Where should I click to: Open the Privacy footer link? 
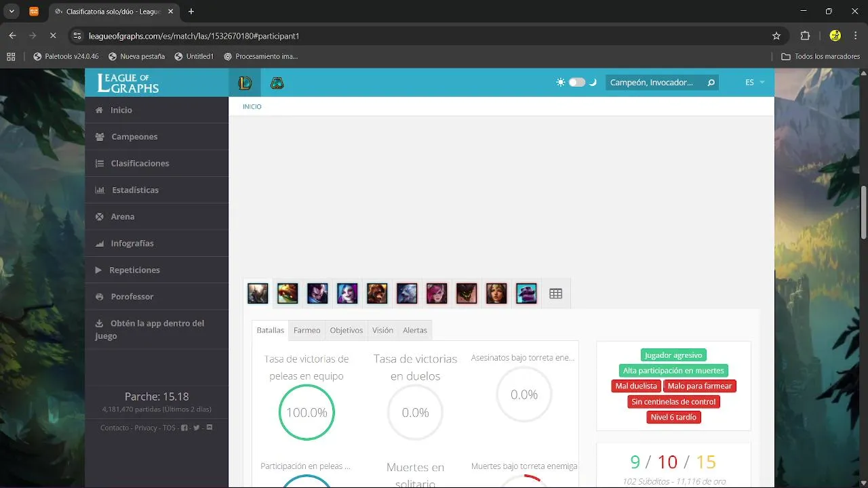click(x=146, y=428)
